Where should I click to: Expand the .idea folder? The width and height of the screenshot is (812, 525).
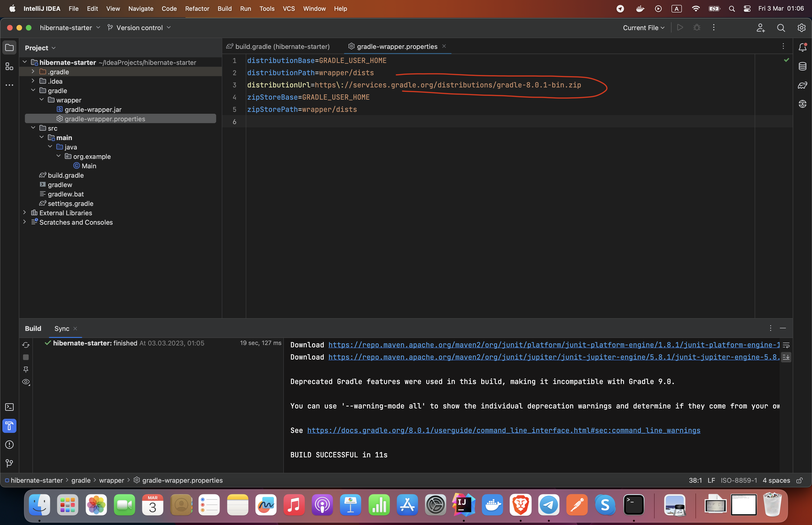[x=33, y=81]
